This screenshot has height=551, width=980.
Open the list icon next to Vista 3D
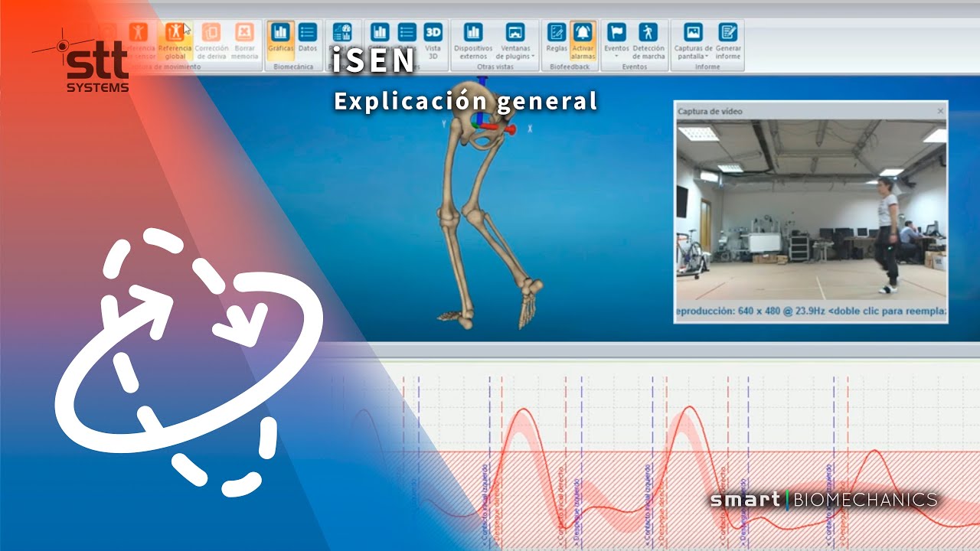407,32
